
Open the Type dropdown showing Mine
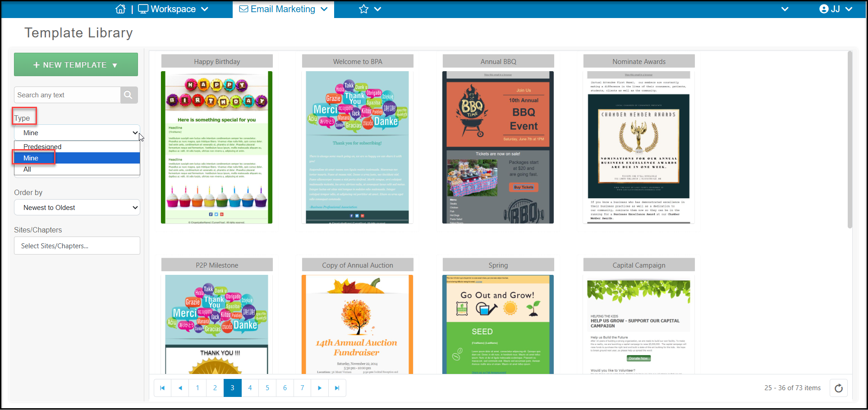(x=77, y=133)
